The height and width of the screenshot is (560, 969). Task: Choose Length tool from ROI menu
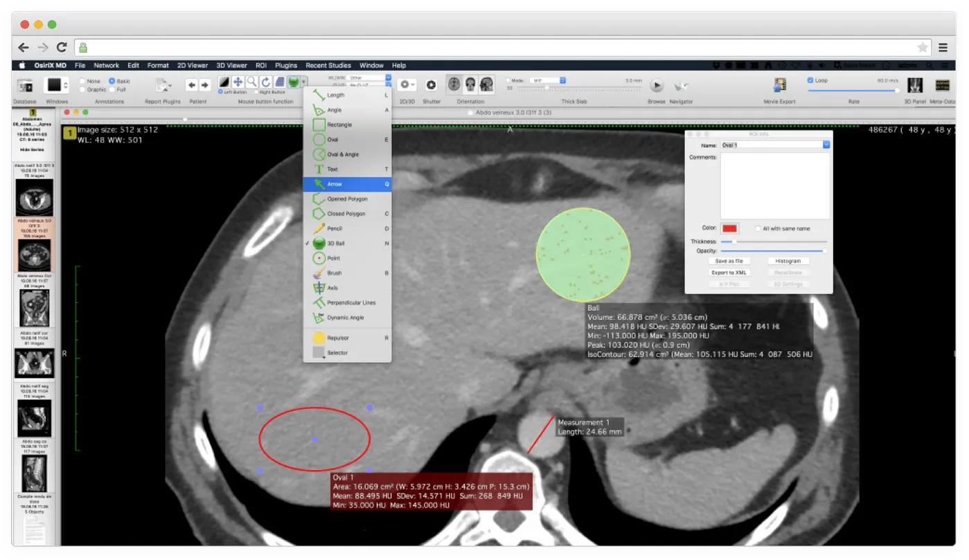pyautogui.click(x=347, y=95)
